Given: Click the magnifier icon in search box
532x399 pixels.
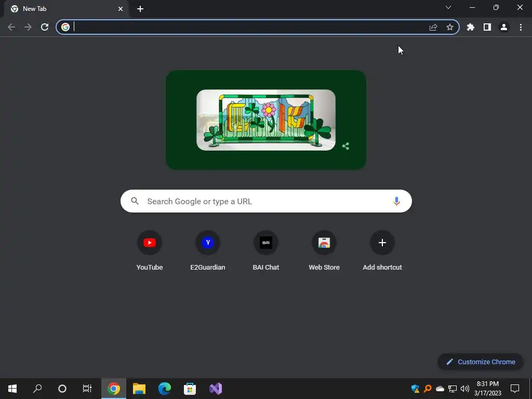Looking at the screenshot, I should (x=135, y=201).
